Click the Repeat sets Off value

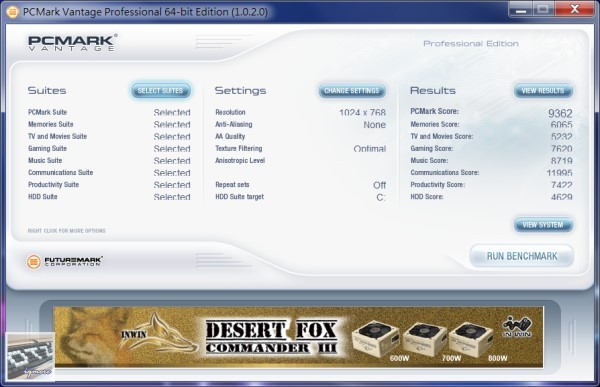tap(379, 185)
